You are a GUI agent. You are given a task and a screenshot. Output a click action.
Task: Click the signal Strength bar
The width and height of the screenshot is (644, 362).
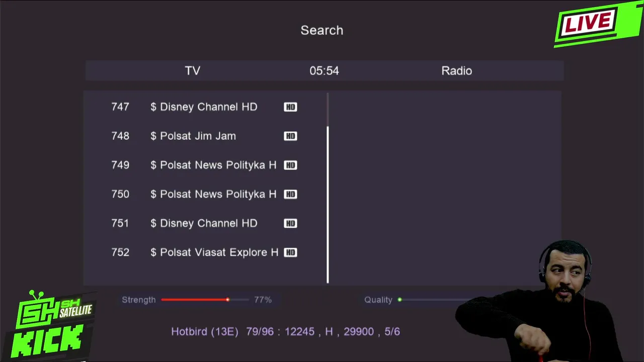pos(205,300)
